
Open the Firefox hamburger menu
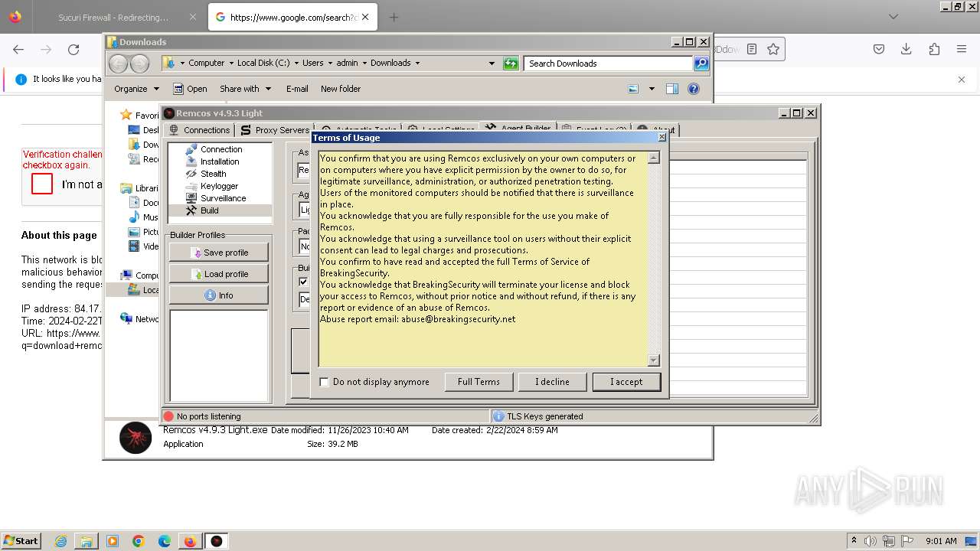coord(962,49)
